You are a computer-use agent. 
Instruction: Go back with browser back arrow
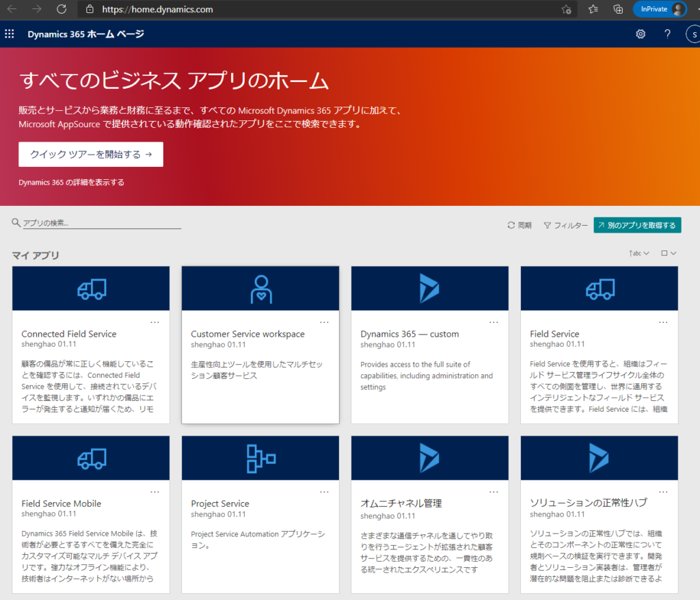coord(12,9)
